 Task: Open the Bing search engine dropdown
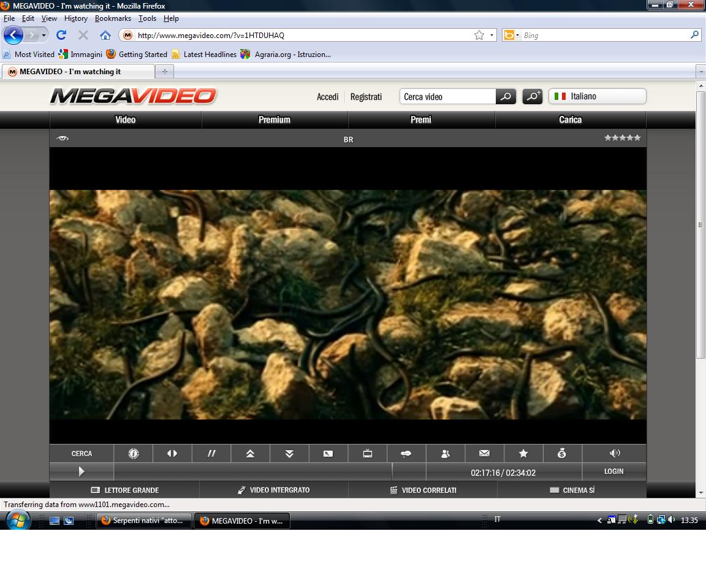click(x=511, y=36)
